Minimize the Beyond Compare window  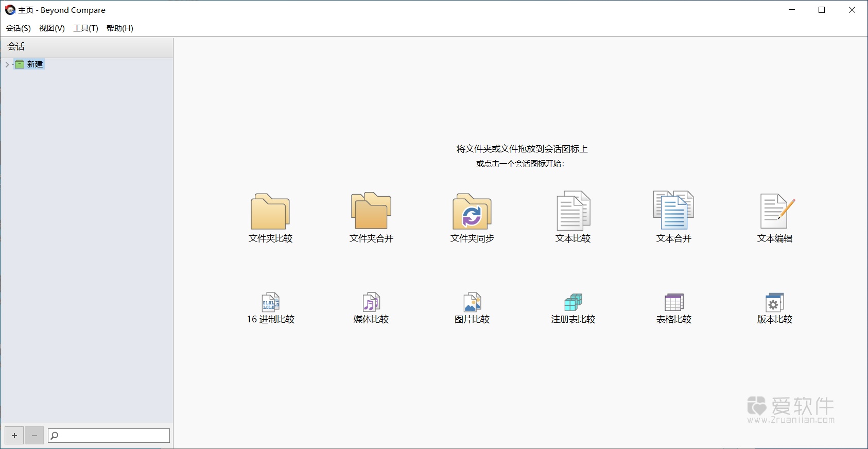(x=792, y=10)
